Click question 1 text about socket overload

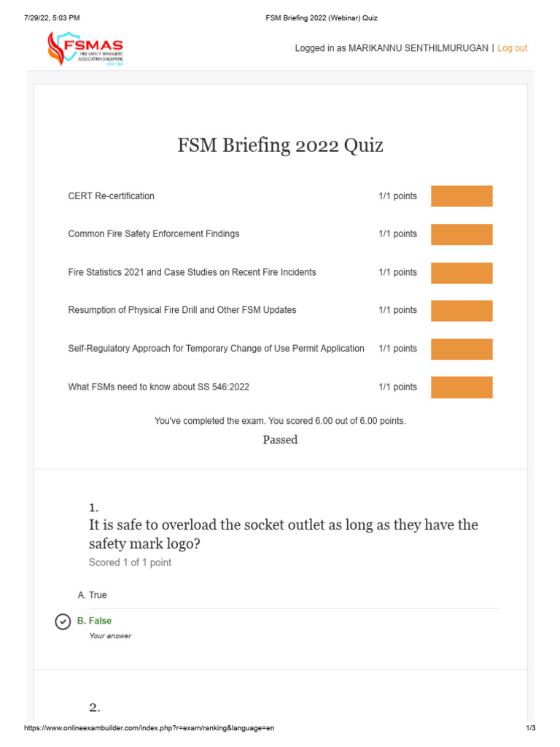283,535
